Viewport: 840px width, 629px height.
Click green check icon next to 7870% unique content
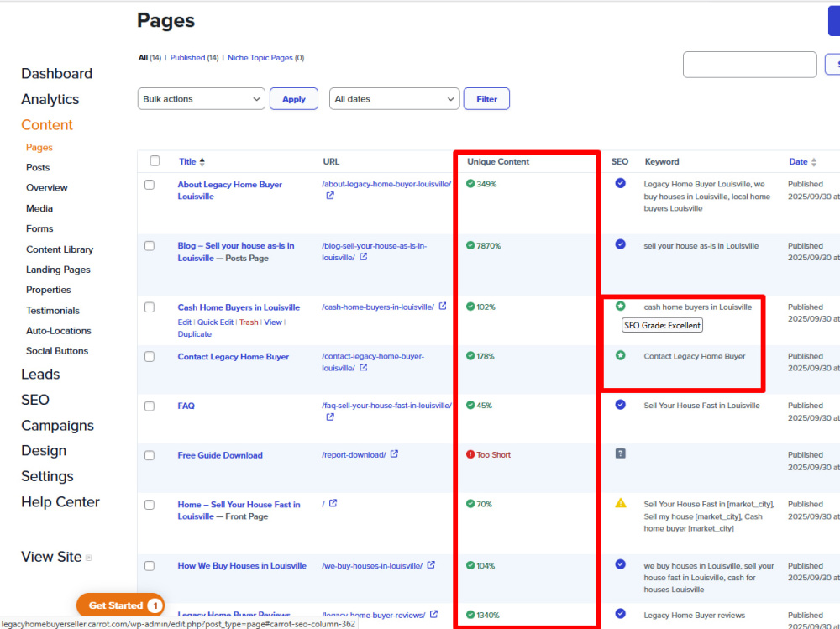(x=470, y=245)
